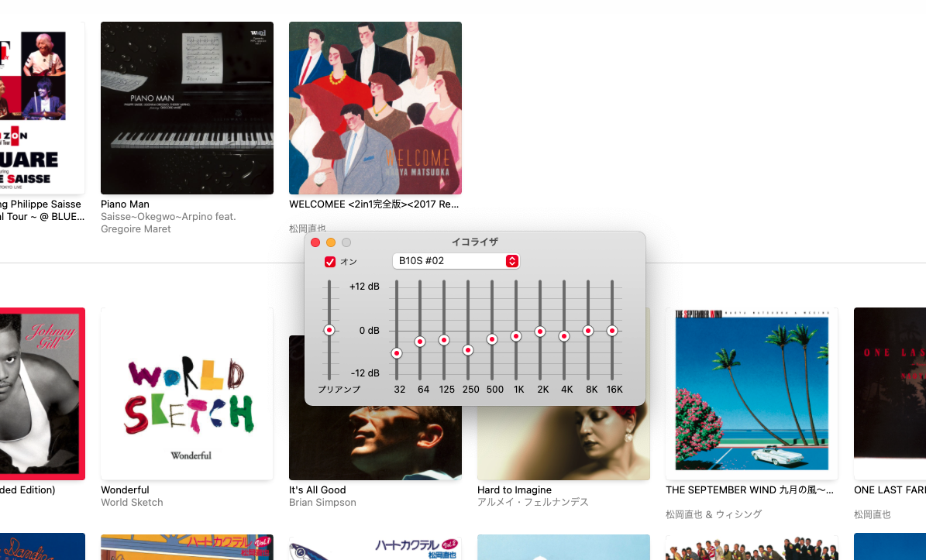Click the 64 Hz band slider knob
Image resolution: width=926 pixels, height=560 pixels.
click(x=420, y=341)
